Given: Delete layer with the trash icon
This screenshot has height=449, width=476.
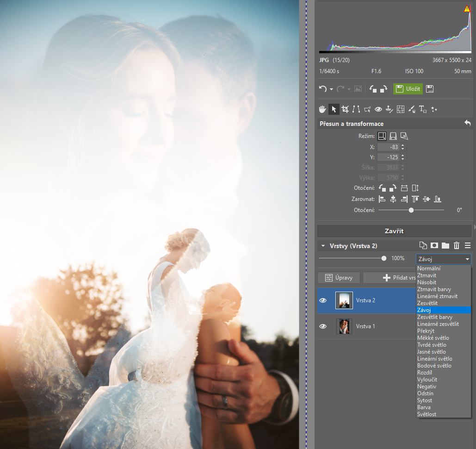Looking at the screenshot, I should pyautogui.click(x=456, y=245).
